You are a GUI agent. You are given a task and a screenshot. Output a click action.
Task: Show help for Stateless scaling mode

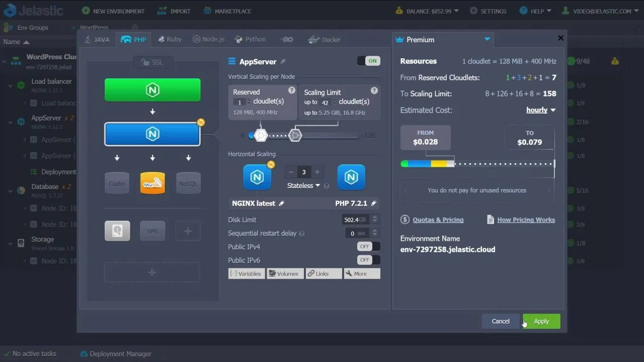327,186
